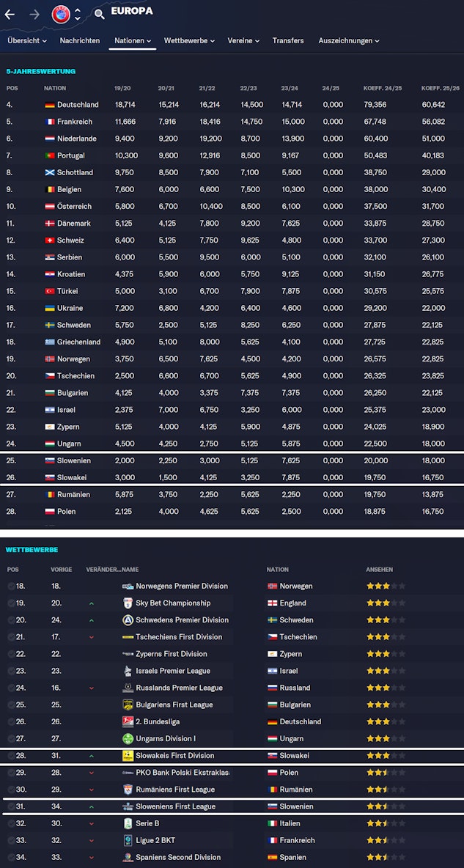The height and width of the screenshot is (868, 464).
Task: Click the Sky Bet Championship logo
Action: click(x=128, y=603)
